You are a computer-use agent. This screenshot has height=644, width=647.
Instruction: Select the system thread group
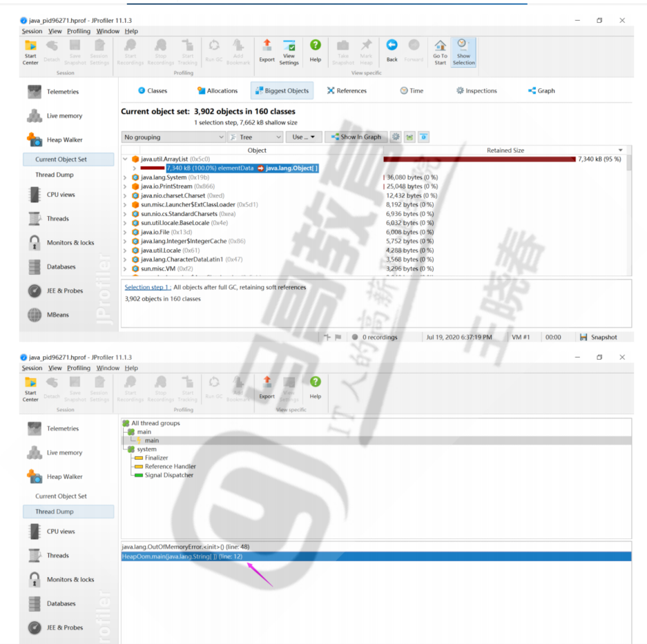point(147,449)
